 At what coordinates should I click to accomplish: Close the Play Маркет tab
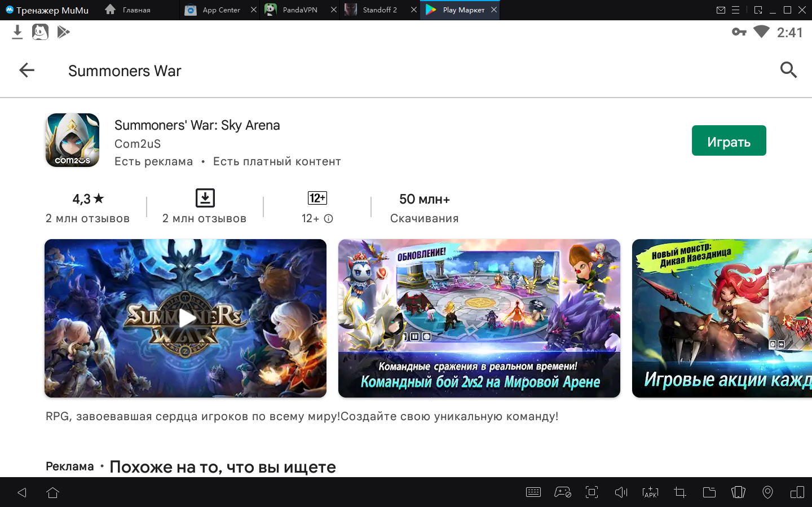coord(494,10)
